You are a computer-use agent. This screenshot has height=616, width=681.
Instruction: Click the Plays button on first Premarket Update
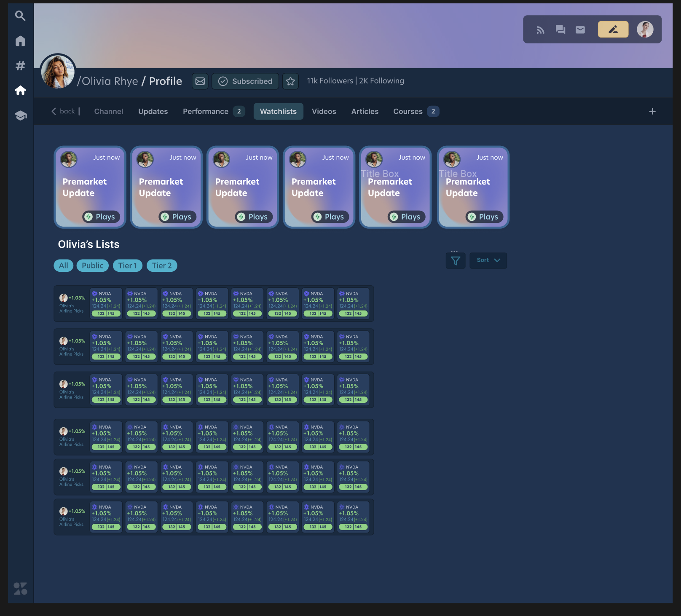[x=101, y=217]
